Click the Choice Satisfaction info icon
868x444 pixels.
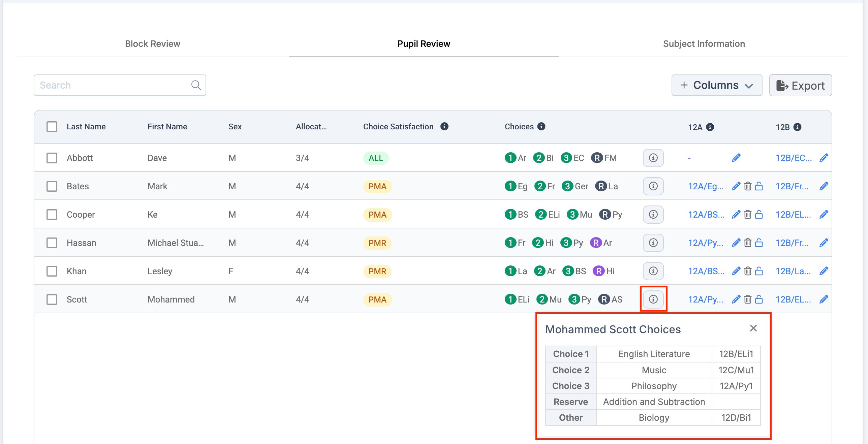click(444, 126)
